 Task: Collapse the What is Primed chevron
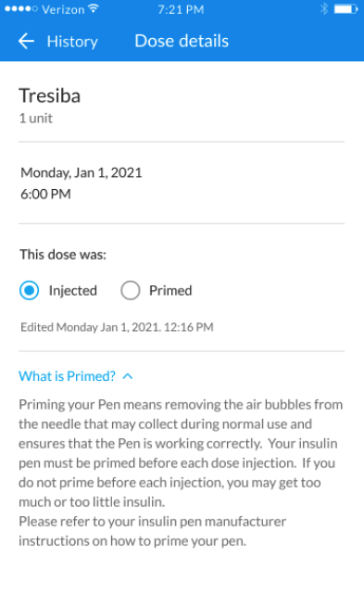(x=128, y=376)
